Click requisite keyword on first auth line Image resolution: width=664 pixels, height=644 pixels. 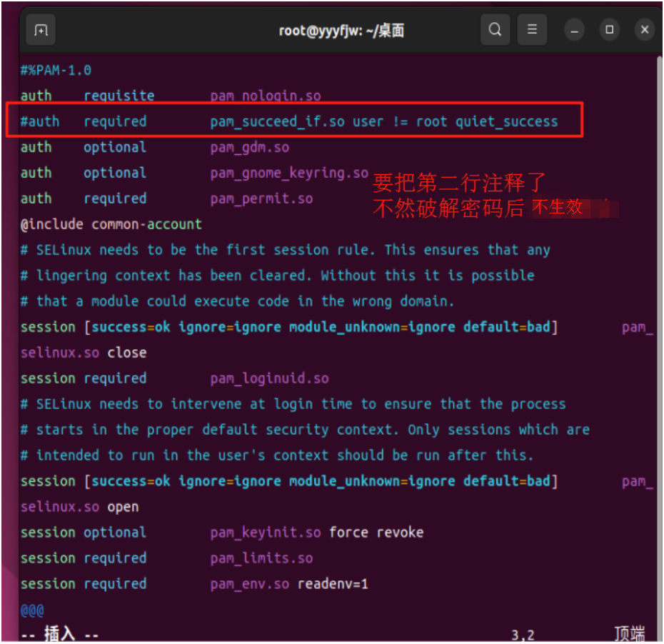point(119,96)
